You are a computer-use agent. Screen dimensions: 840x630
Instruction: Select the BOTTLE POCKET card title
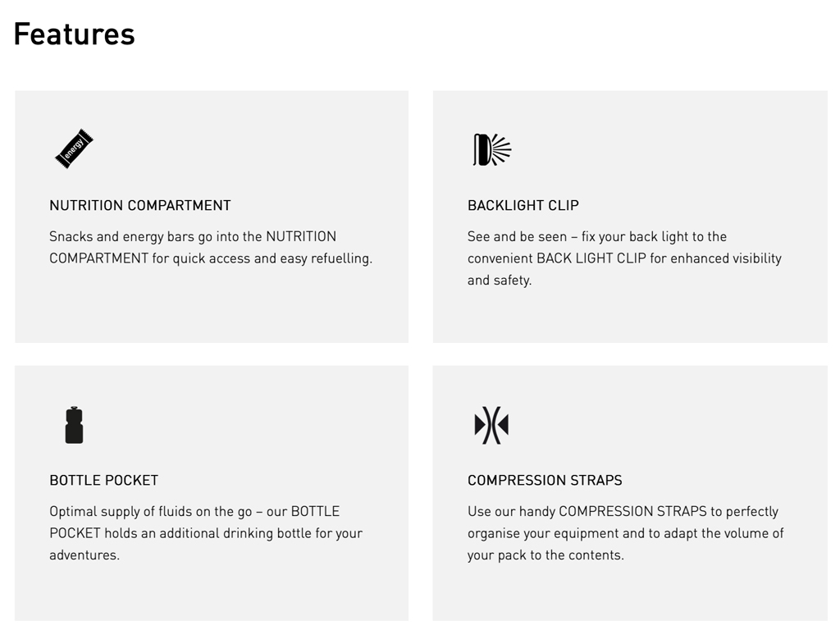coord(104,480)
